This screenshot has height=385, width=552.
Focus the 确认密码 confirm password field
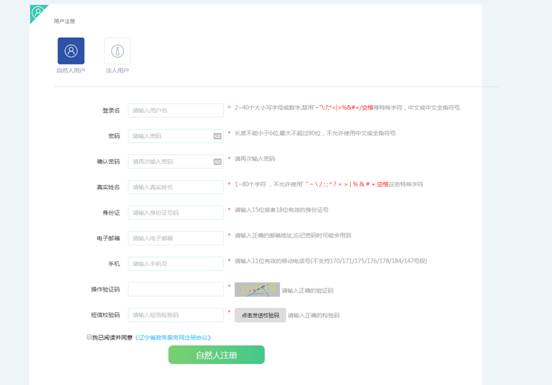coord(176,162)
